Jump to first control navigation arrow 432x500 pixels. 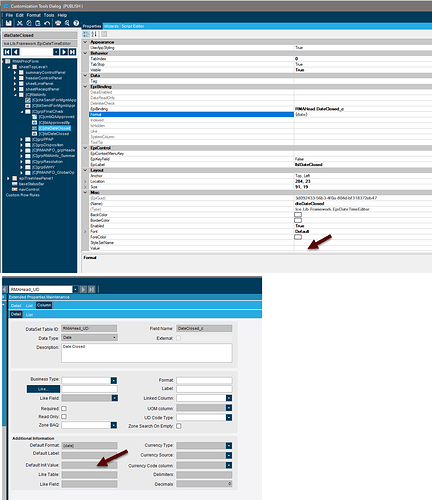[x=7, y=52]
